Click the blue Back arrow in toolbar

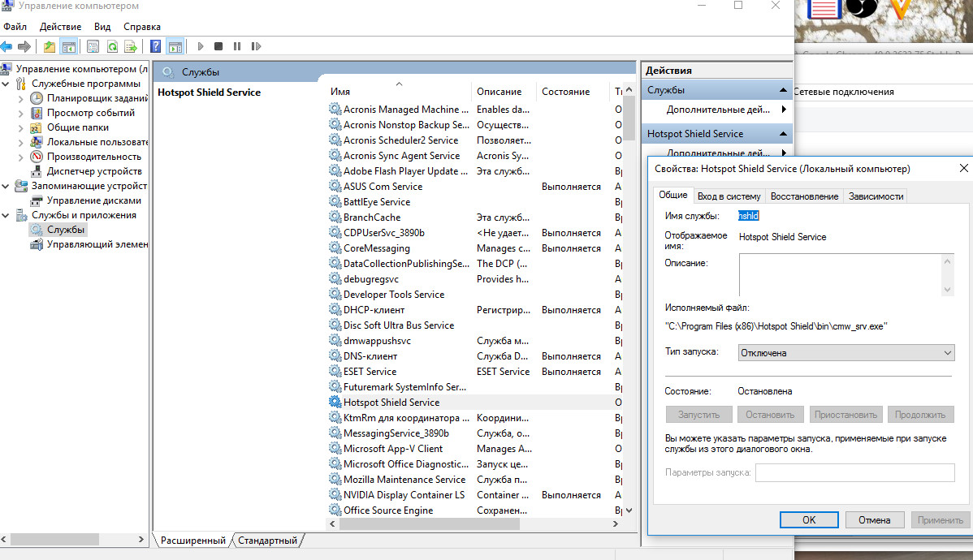pyautogui.click(x=6, y=46)
